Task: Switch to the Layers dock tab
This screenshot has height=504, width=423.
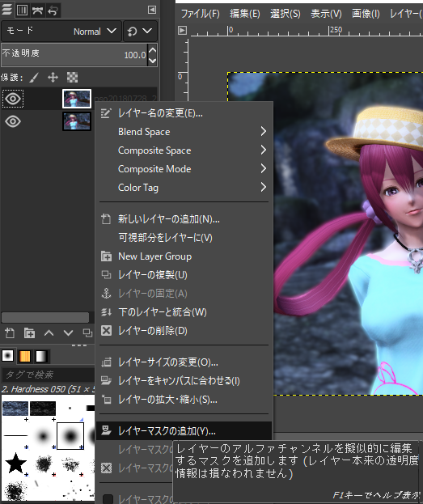Action: (7, 10)
